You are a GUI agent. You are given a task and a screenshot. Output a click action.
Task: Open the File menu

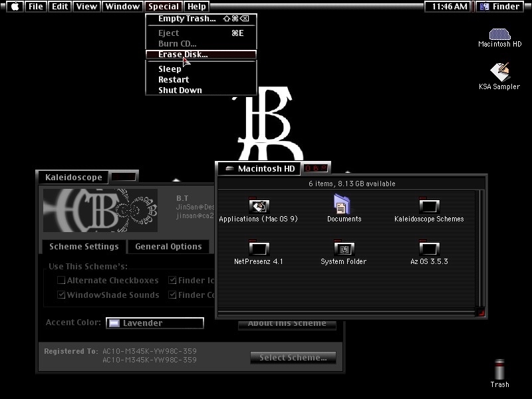36,7
